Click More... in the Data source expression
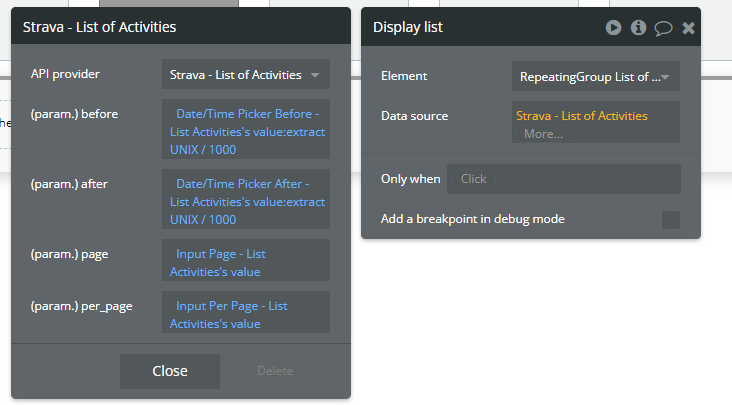 click(x=543, y=133)
